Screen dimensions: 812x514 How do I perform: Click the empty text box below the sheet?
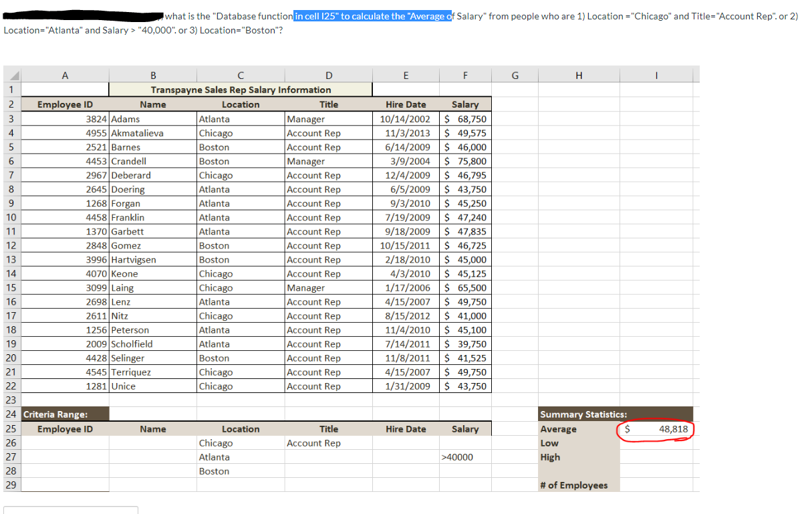click(x=70, y=510)
